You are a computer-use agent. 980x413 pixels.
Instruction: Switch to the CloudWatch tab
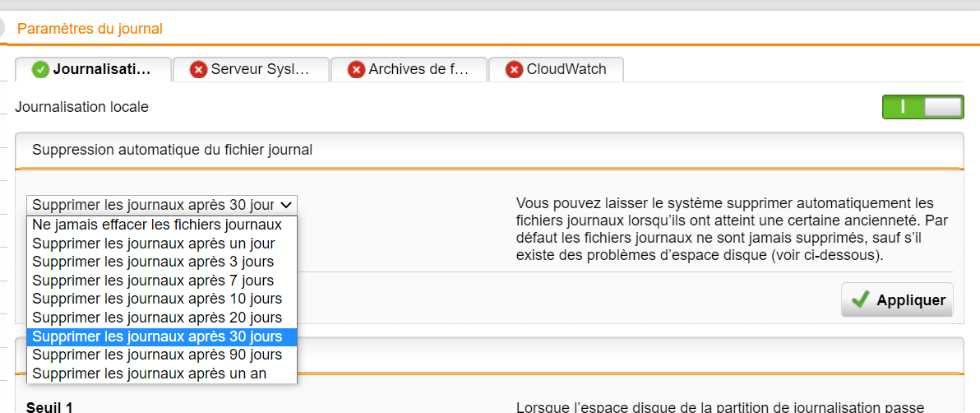pyautogui.click(x=557, y=69)
